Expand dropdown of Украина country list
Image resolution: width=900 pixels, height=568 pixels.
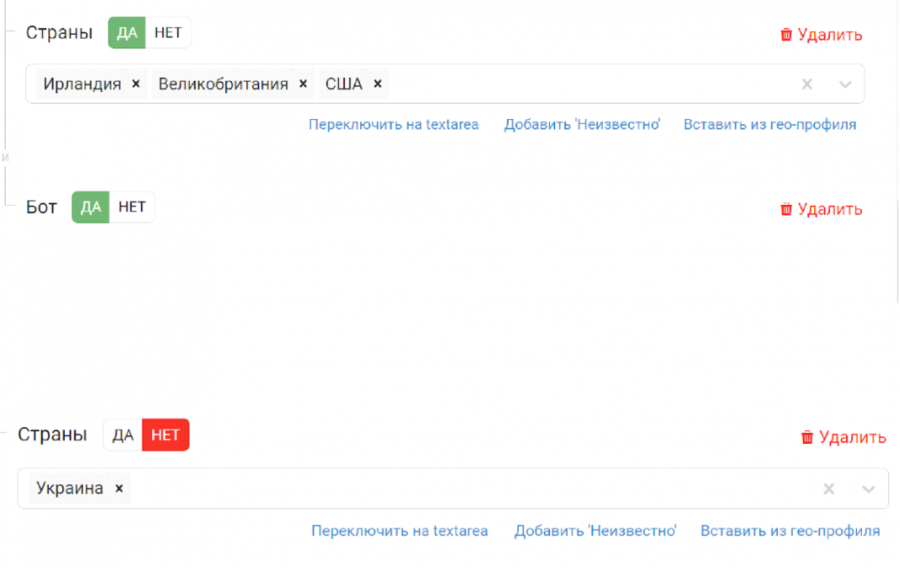[x=868, y=489]
